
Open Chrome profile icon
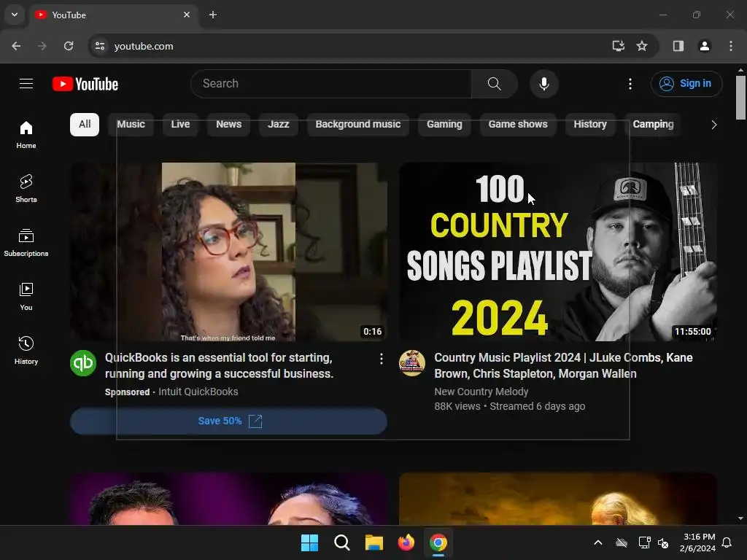(704, 46)
